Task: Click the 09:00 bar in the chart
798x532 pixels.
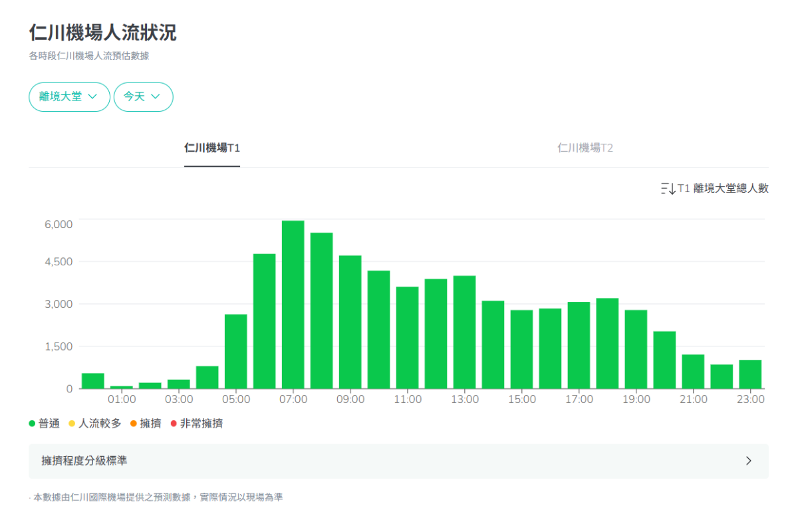Action: click(x=350, y=322)
